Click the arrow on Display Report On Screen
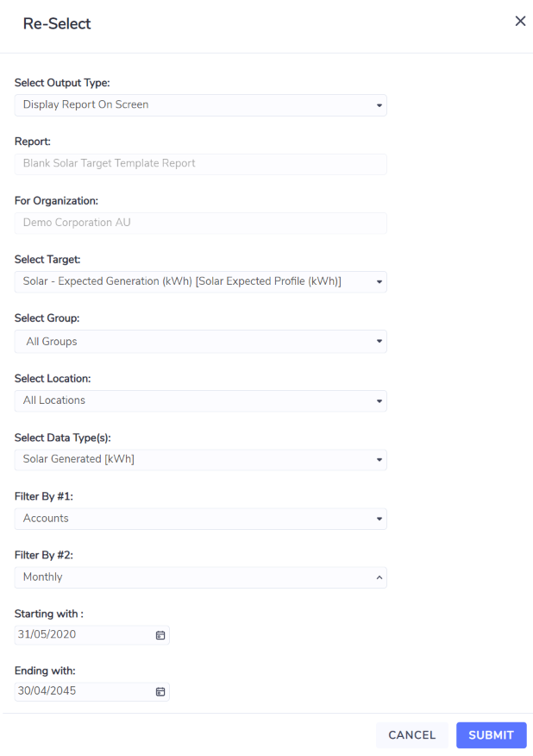 click(x=379, y=105)
